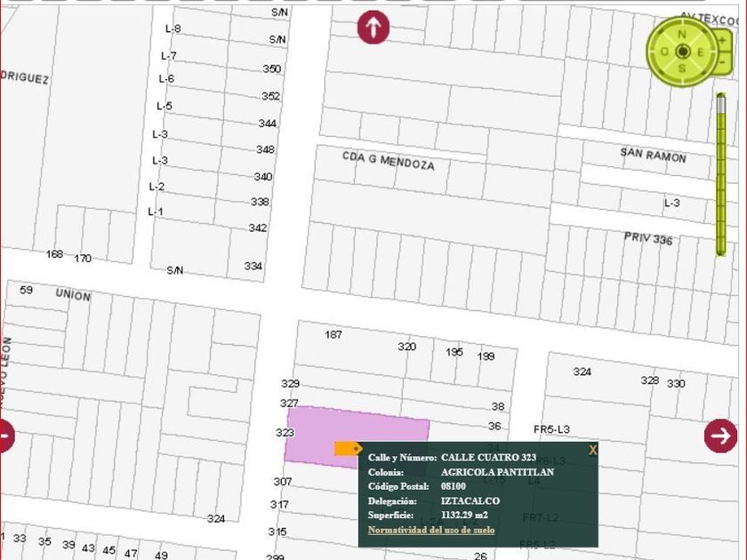Click lot number 327 label
The image size is (747, 560).
(289, 404)
